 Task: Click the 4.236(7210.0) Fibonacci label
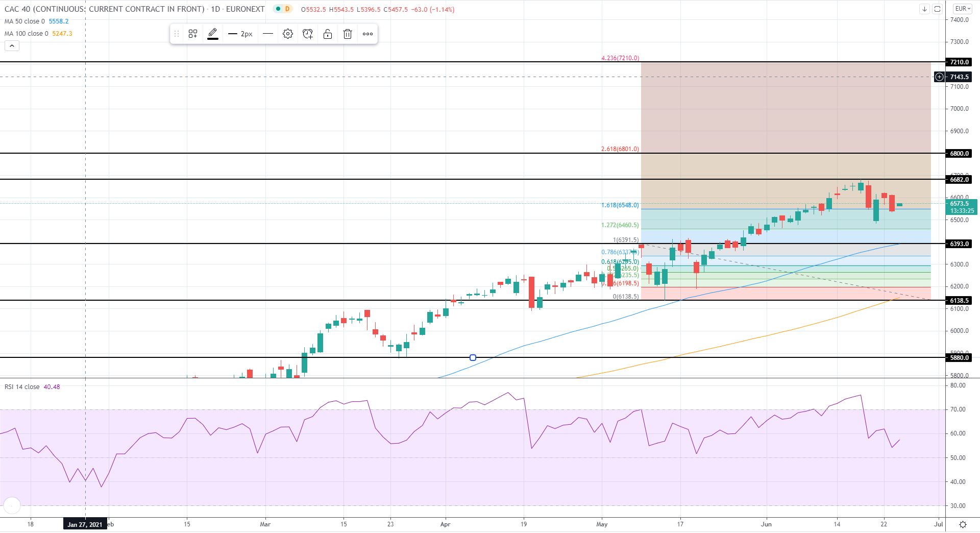pyautogui.click(x=620, y=58)
